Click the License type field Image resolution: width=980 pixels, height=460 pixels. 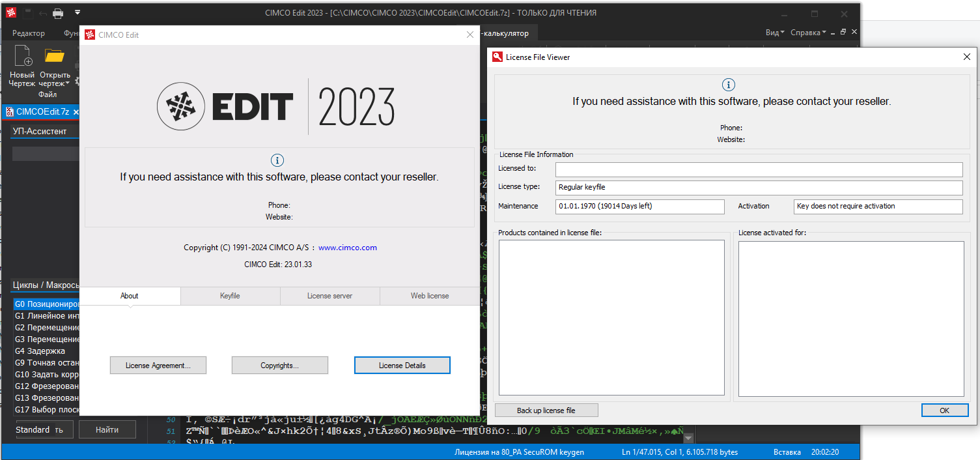click(x=759, y=188)
